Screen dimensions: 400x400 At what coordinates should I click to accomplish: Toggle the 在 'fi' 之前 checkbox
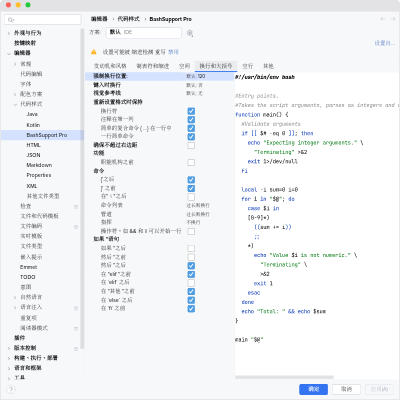[x=191, y=309]
